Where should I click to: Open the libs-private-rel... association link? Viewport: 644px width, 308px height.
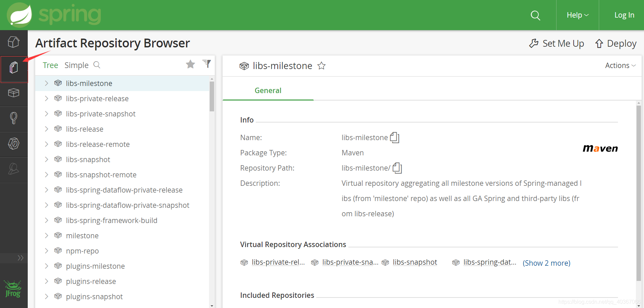click(x=278, y=262)
